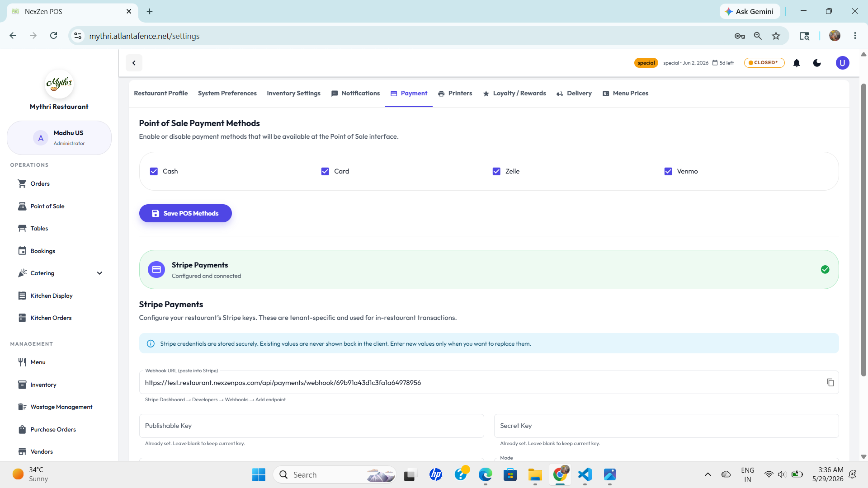Close the NexZen POS tab
The height and width of the screenshot is (488, 868).
(x=129, y=11)
